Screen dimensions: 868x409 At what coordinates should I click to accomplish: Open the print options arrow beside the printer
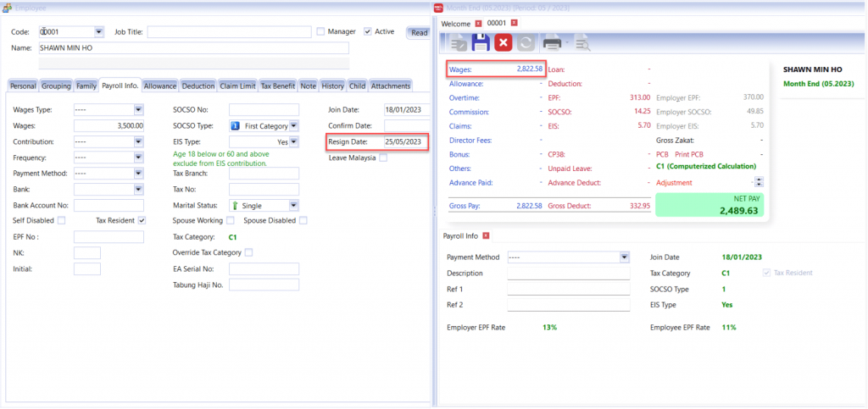tap(566, 43)
